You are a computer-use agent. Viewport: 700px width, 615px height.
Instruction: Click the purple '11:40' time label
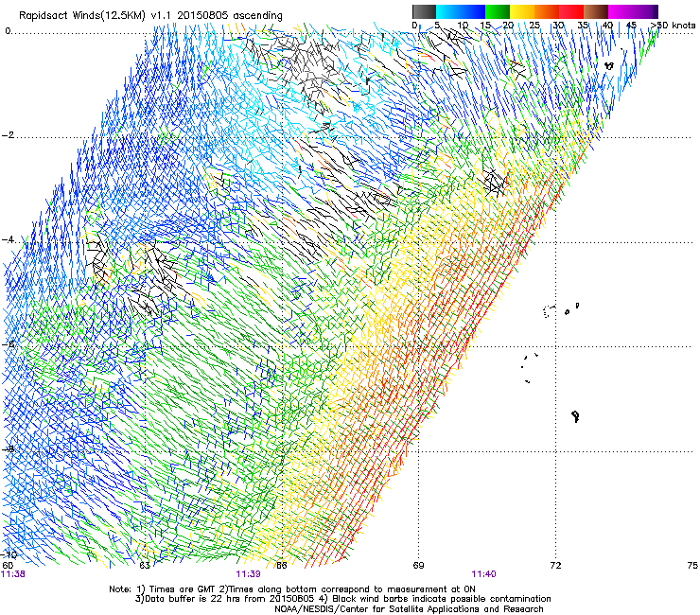pyautogui.click(x=484, y=574)
